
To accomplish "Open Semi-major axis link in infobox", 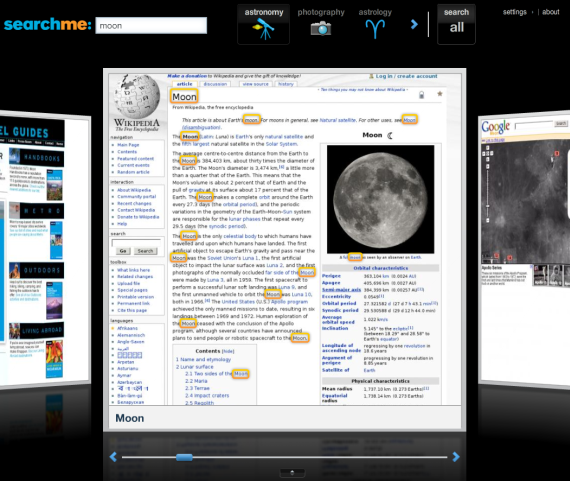I will click(x=341, y=290).
